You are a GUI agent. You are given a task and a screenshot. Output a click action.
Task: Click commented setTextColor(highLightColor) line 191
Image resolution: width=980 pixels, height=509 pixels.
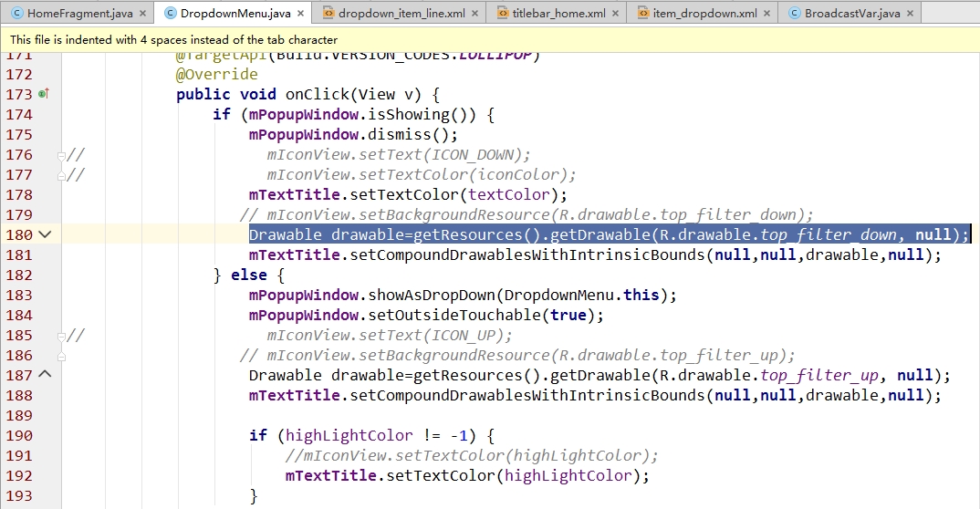472,455
